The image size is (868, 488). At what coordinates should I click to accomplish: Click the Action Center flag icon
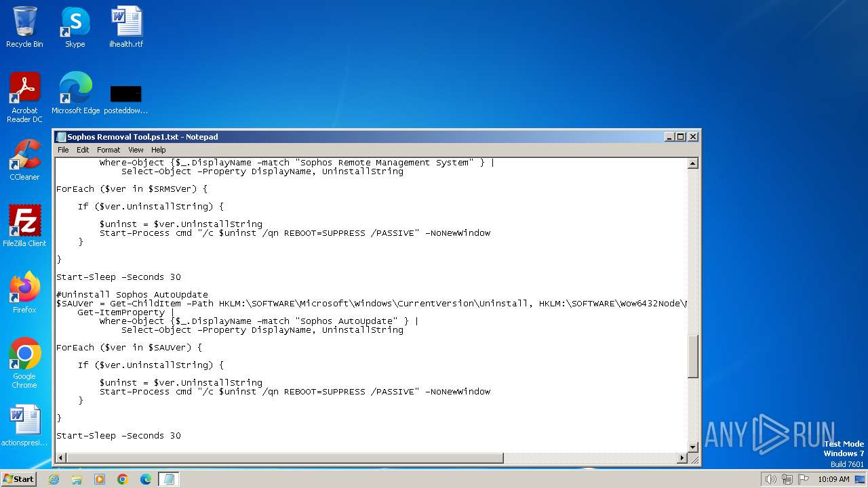tap(803, 479)
